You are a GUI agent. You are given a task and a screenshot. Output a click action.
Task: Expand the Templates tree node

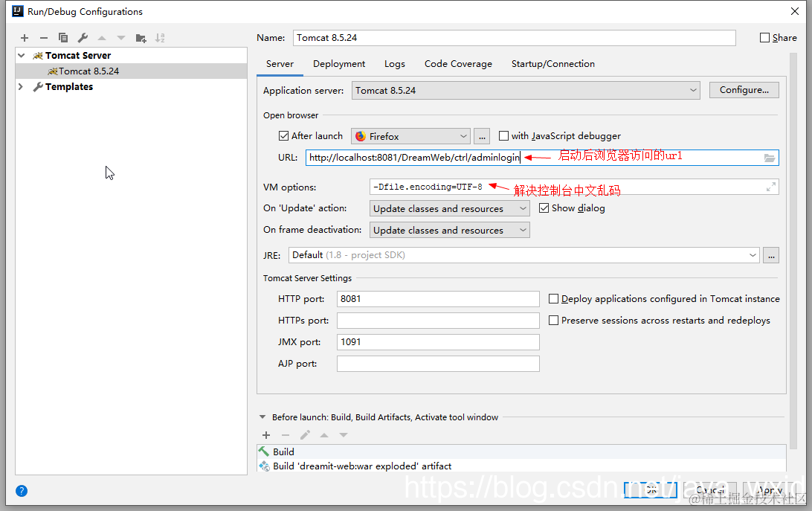(x=21, y=86)
